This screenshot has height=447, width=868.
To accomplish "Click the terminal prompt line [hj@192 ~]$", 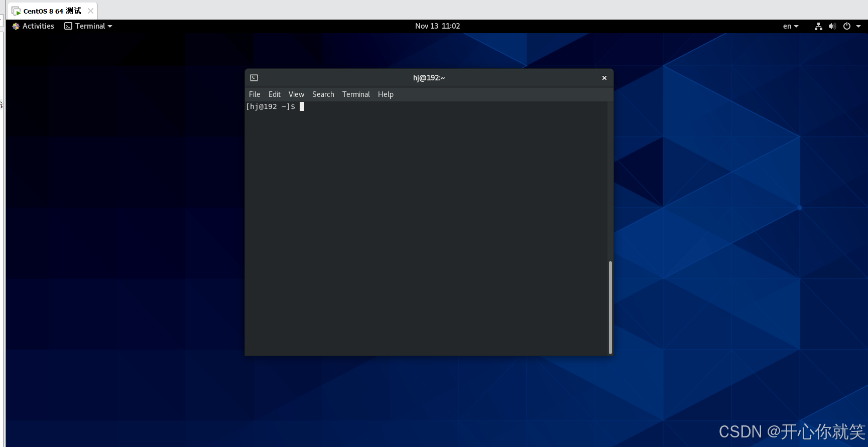I will [x=271, y=106].
